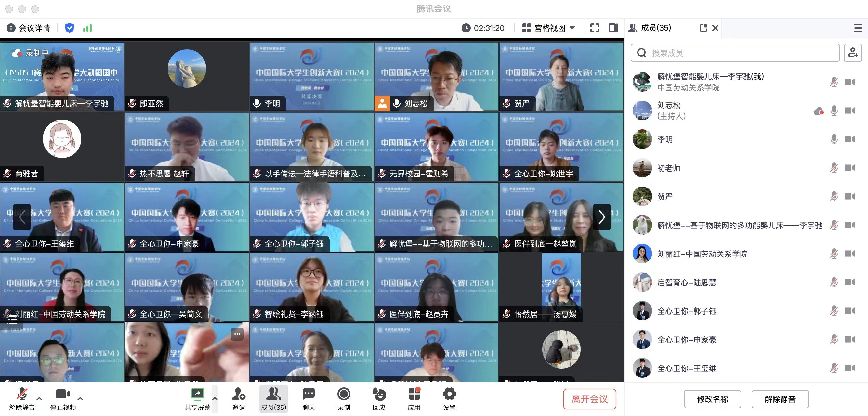
Task: Click the Leave Meeting (离开会议) button
Action: (589, 399)
